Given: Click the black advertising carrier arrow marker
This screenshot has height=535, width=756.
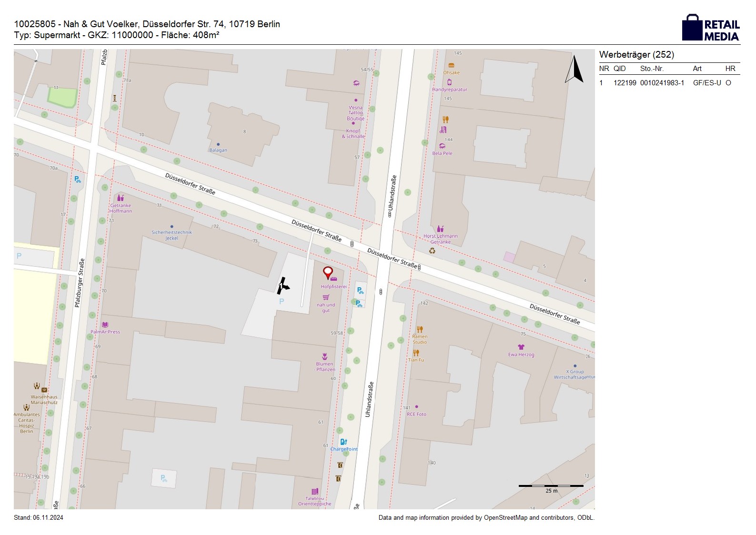Looking at the screenshot, I should click(x=283, y=286).
